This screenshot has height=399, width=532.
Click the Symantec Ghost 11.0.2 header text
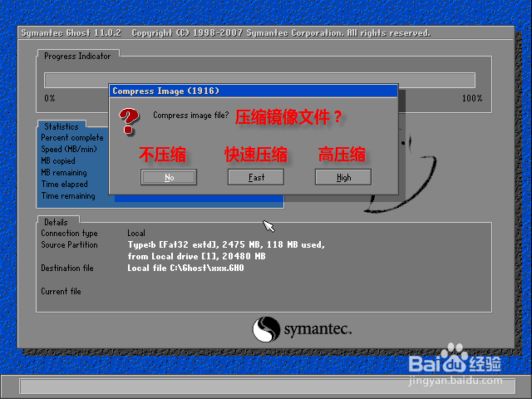pyautogui.click(x=71, y=33)
